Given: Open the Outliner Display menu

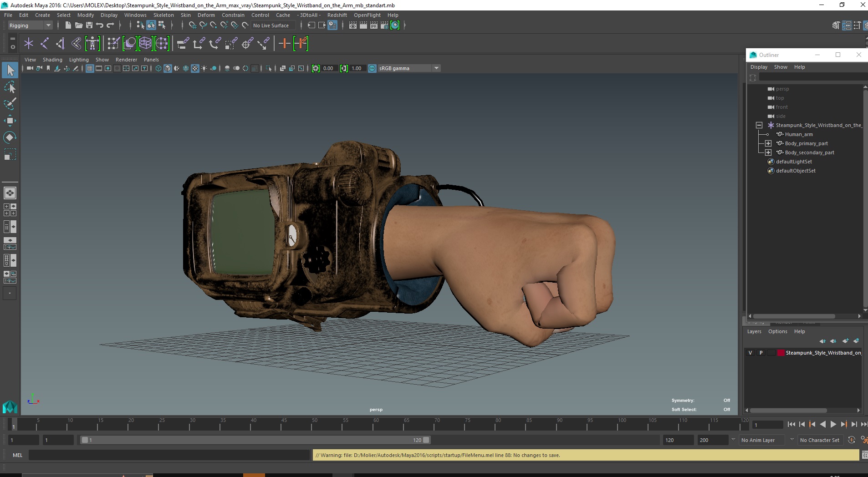Looking at the screenshot, I should (759, 67).
